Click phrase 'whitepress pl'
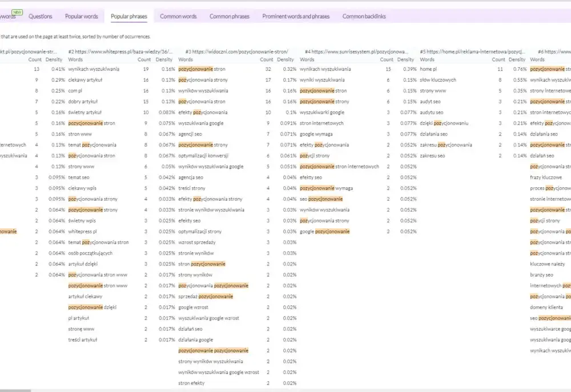The image size is (571, 392). coord(82,232)
